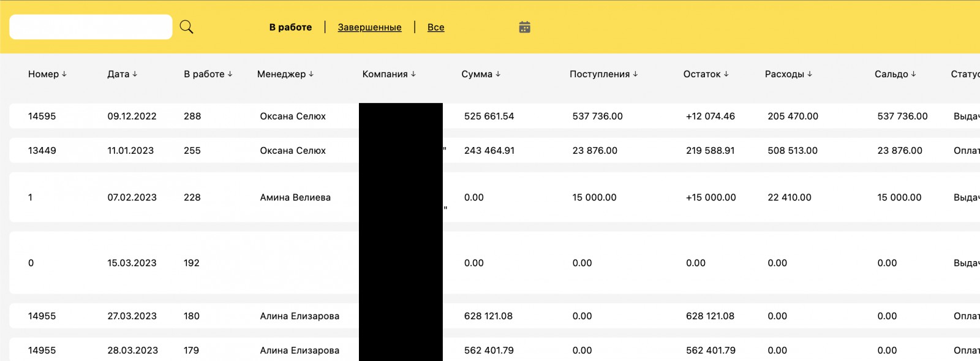
Task: Sort table by 'Сумма' column
Action: tap(481, 74)
